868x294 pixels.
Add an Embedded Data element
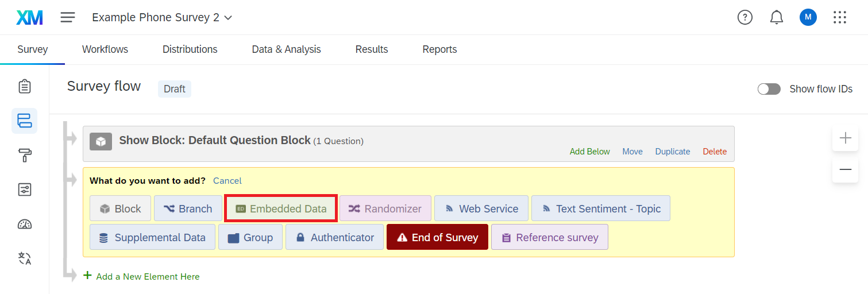click(281, 209)
